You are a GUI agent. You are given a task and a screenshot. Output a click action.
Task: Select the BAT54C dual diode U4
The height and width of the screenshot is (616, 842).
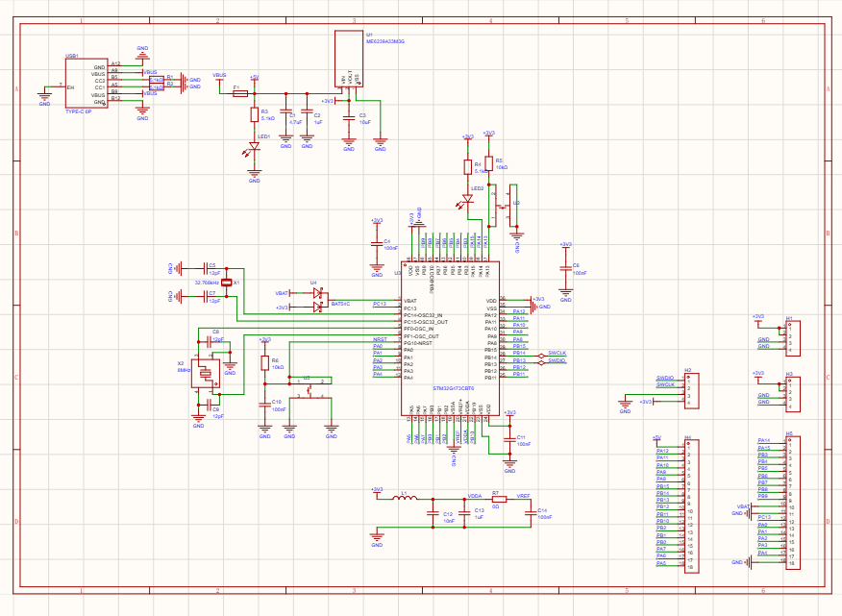coord(318,300)
